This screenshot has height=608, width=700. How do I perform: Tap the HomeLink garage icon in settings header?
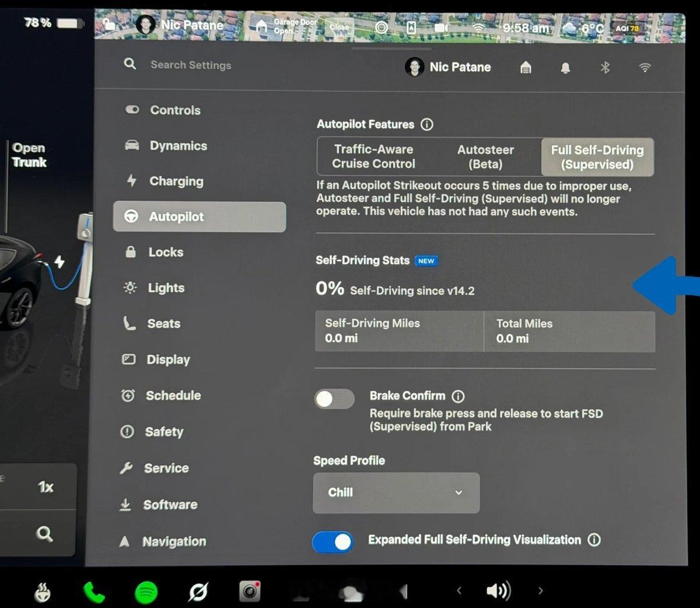[526, 68]
